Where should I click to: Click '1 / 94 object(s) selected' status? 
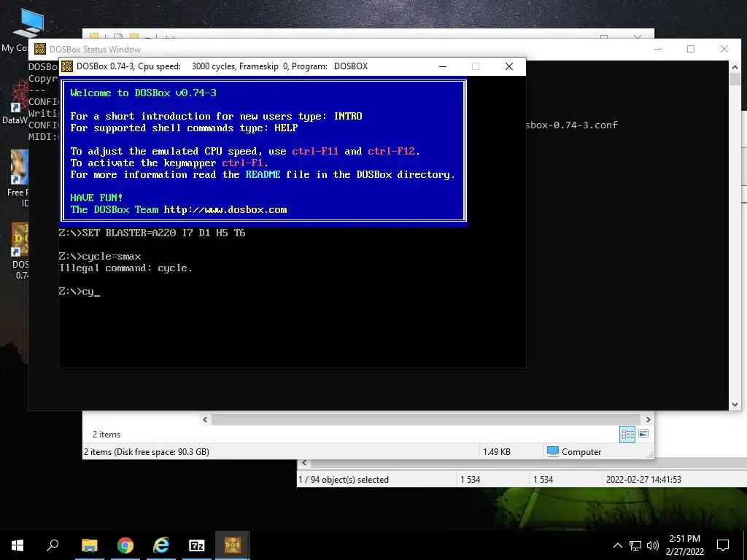point(344,480)
